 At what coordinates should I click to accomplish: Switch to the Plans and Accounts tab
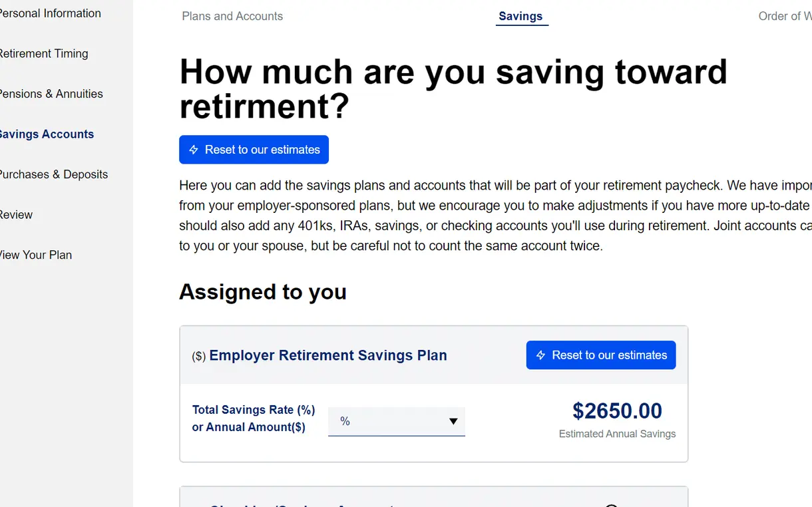coord(232,16)
